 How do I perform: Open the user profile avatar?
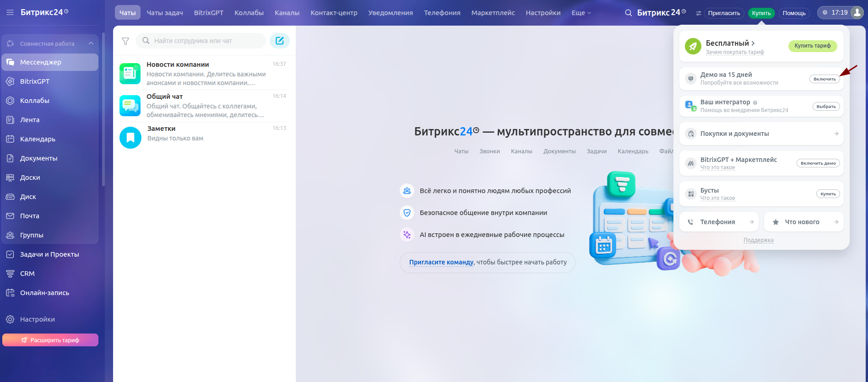click(x=857, y=12)
